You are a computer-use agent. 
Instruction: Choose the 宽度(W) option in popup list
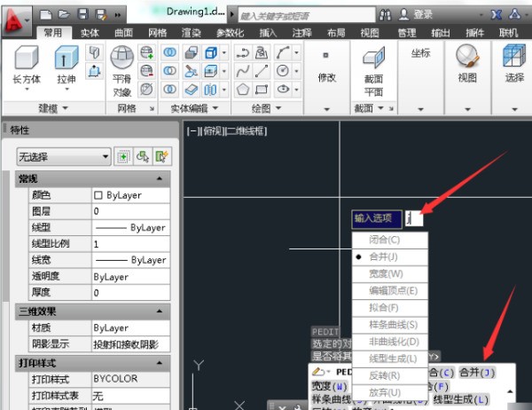tap(385, 273)
